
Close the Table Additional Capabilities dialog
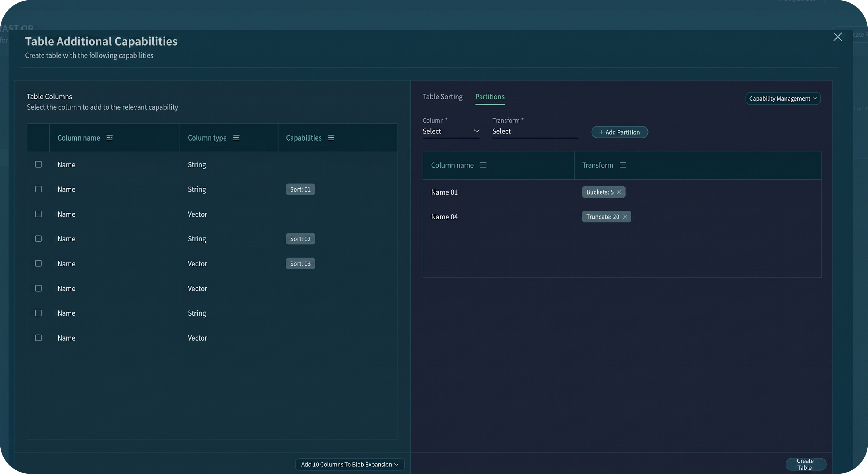(838, 37)
